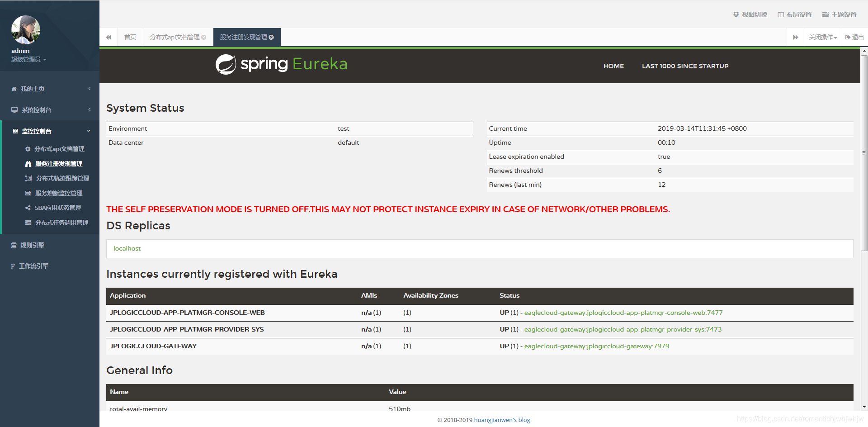
Task: Open the 工作流引擎 sidebar menu
Action: click(33, 266)
